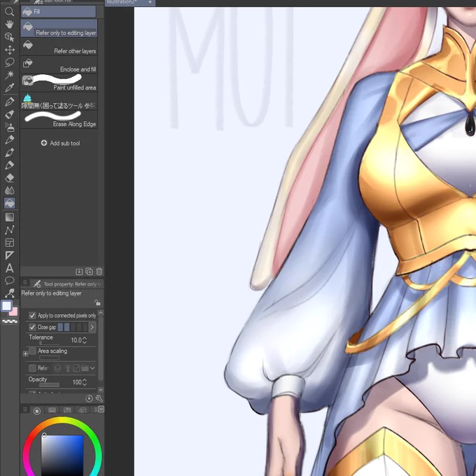The height and width of the screenshot is (476, 476).
Task: Select the Lasso selection tool
Action: click(9, 62)
